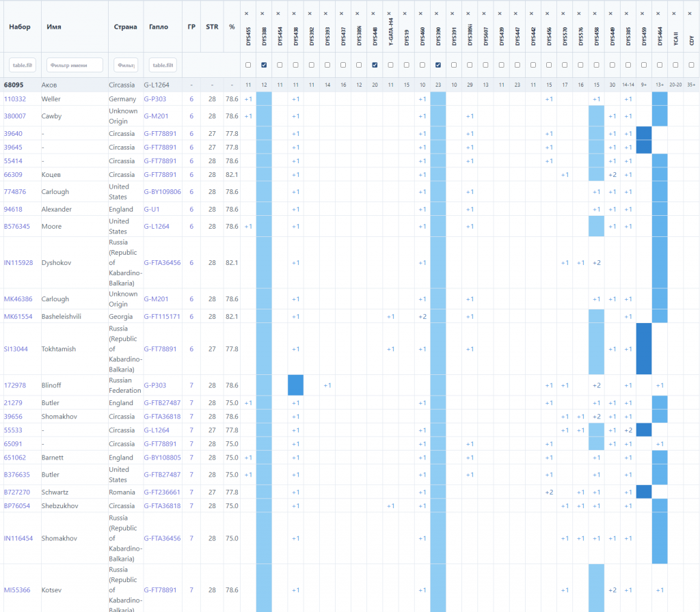700x612 pixels.
Task: Remove the CDY marker column
Action: [x=691, y=13]
